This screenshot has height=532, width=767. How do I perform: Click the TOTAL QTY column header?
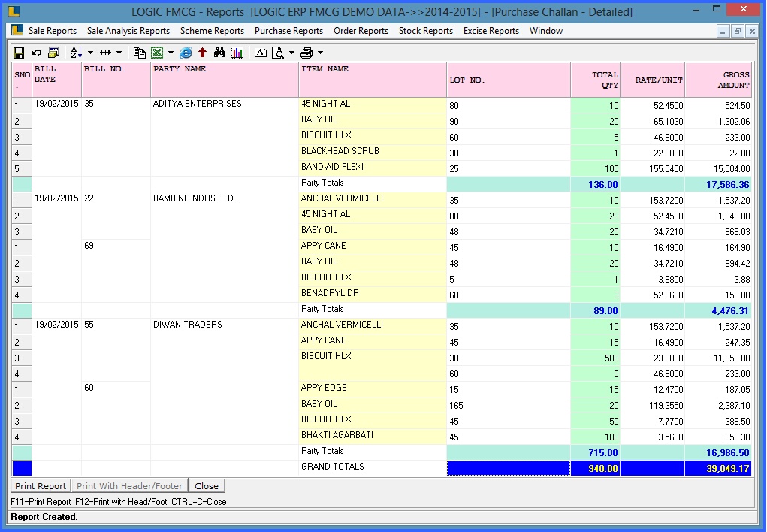tap(595, 80)
